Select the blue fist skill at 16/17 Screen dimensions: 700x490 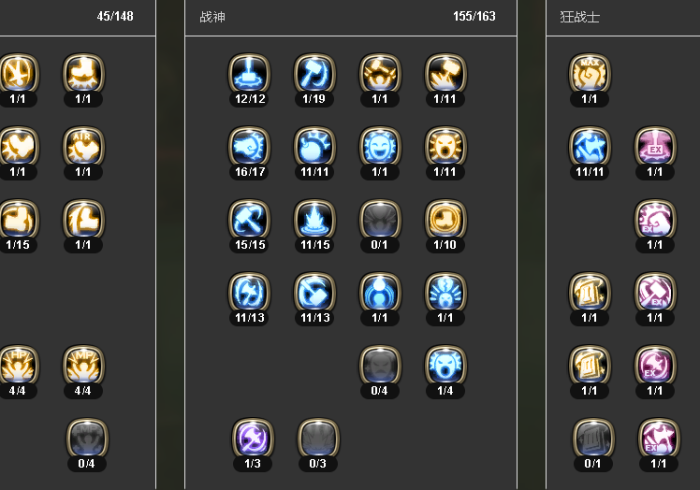[x=250, y=146]
